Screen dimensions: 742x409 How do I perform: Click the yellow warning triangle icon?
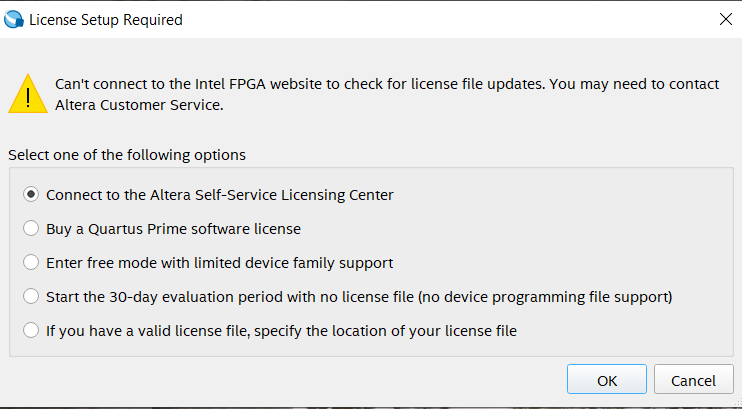pyautogui.click(x=27, y=95)
